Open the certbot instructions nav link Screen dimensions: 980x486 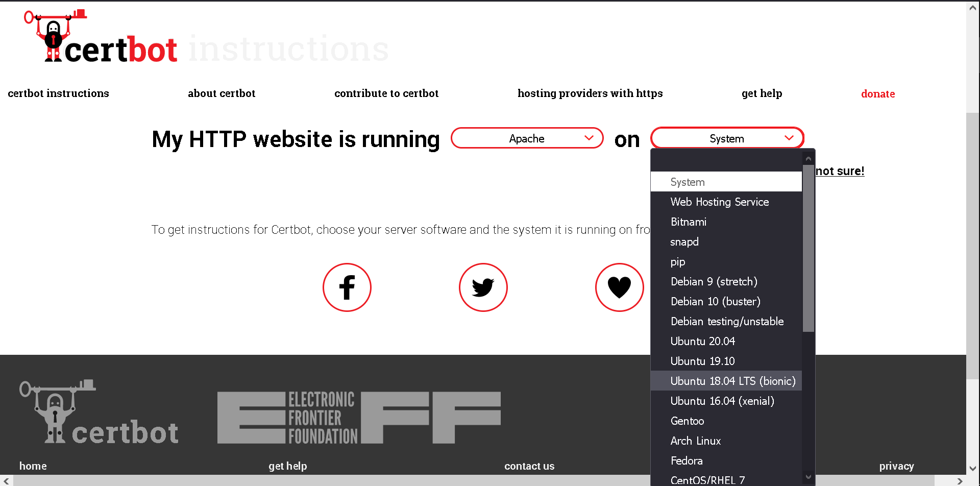pyautogui.click(x=59, y=93)
